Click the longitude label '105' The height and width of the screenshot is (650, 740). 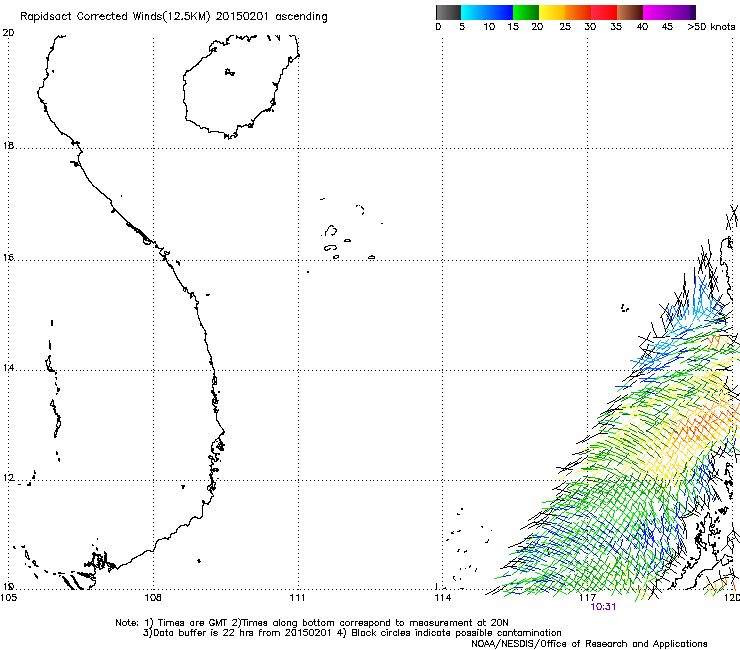tap(8, 598)
